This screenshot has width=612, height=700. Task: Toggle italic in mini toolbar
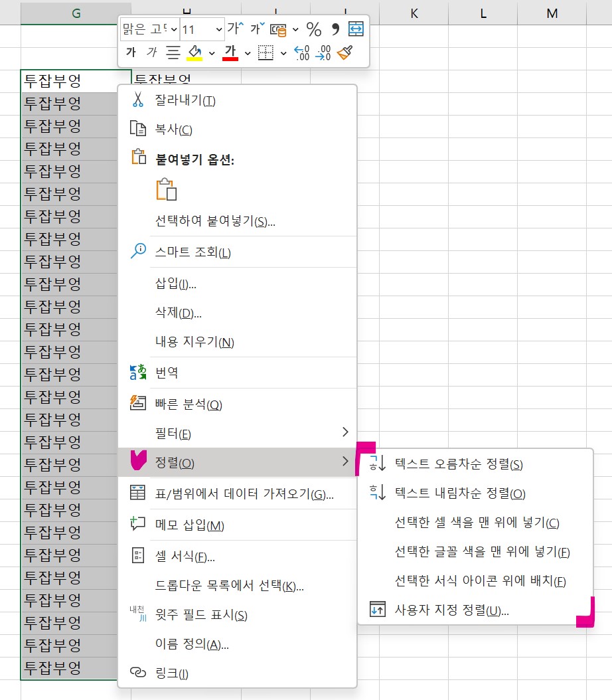coord(151,52)
